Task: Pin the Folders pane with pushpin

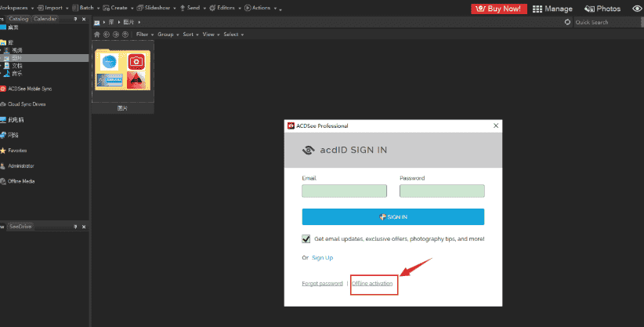Action: click(75, 18)
